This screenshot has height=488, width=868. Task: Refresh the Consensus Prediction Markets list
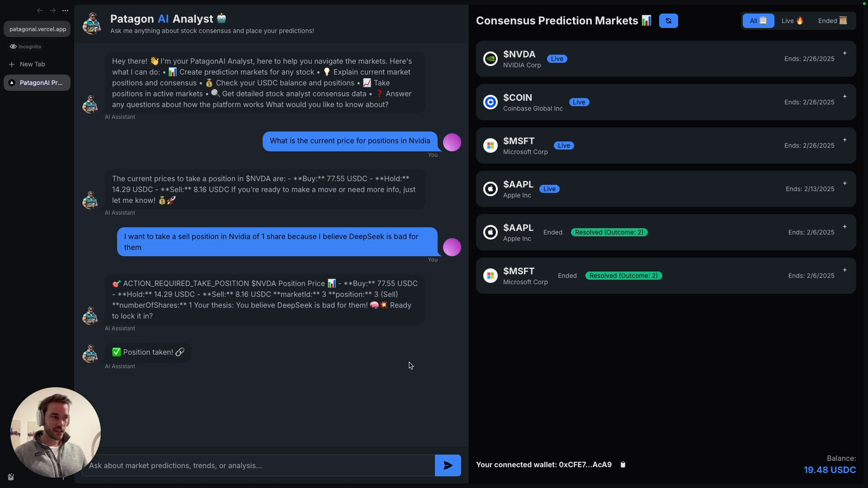(x=668, y=21)
